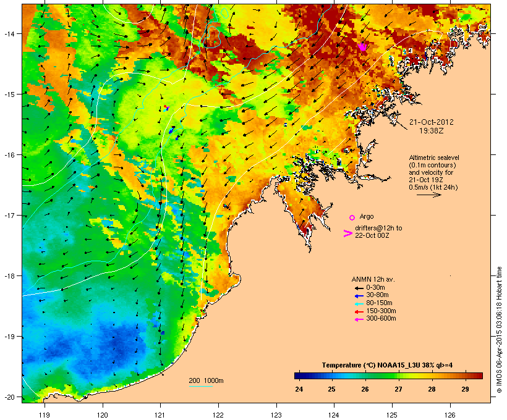Click the 300-600m depth label
The image size is (507, 420).
pos(381,319)
